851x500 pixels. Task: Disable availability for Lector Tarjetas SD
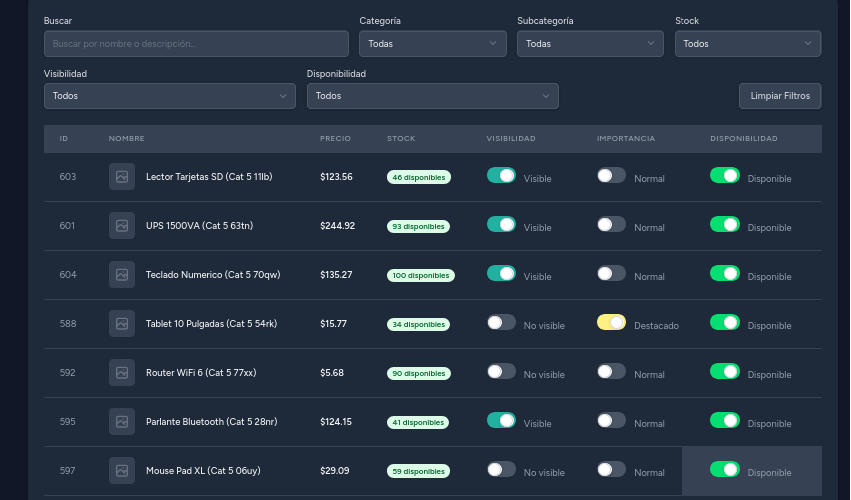(725, 175)
